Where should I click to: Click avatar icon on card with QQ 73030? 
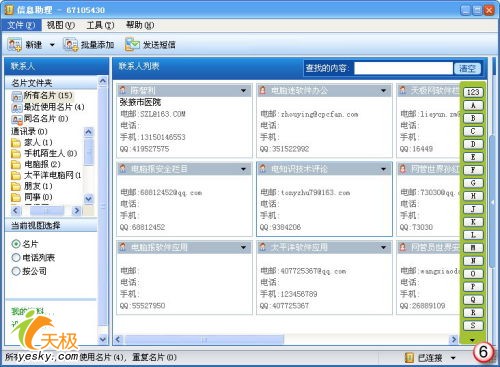(403, 169)
